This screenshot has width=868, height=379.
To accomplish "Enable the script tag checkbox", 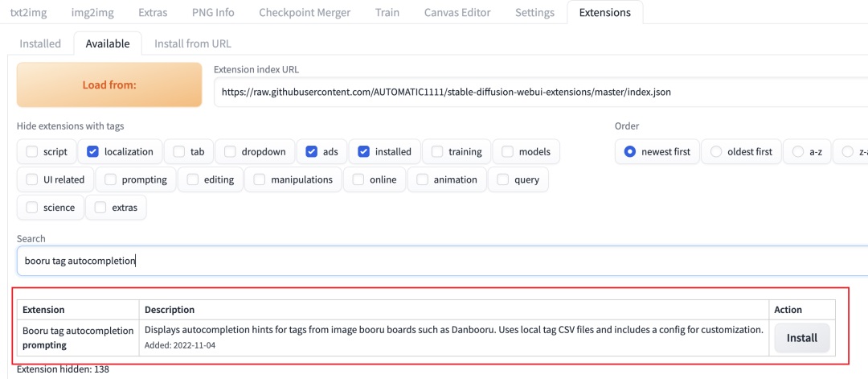I will [x=32, y=151].
